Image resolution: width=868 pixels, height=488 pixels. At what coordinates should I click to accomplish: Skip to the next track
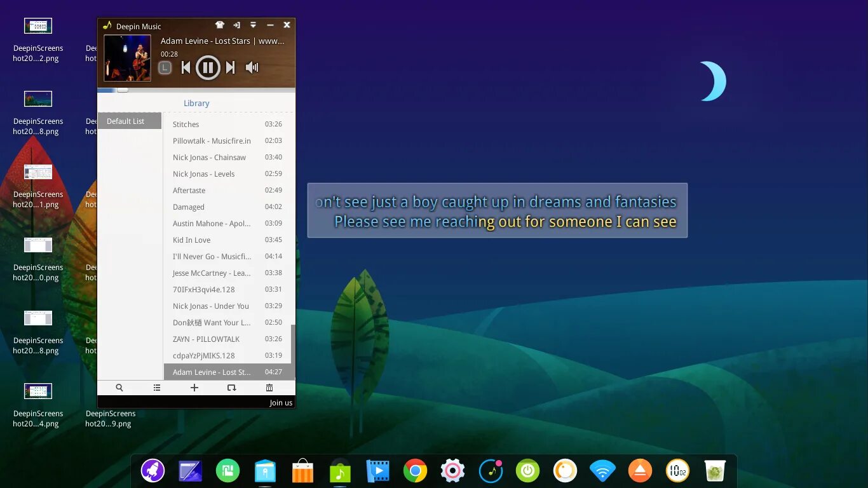point(231,67)
